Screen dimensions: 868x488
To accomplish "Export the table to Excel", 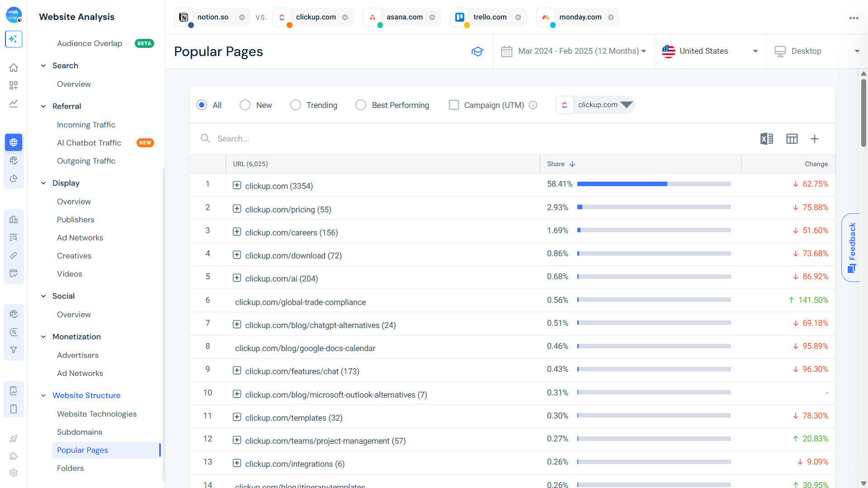I will tap(767, 139).
